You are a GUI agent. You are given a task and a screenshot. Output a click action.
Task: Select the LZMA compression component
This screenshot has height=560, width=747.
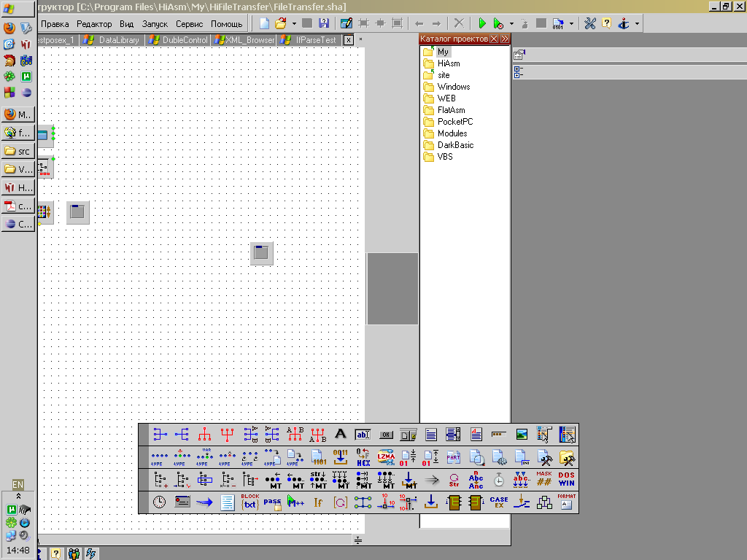(385, 457)
